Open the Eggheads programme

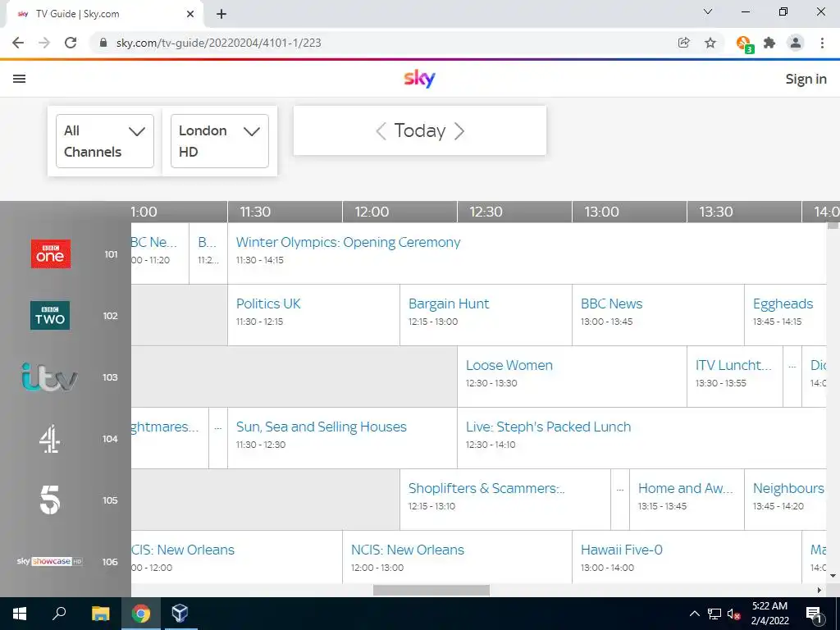(x=785, y=315)
